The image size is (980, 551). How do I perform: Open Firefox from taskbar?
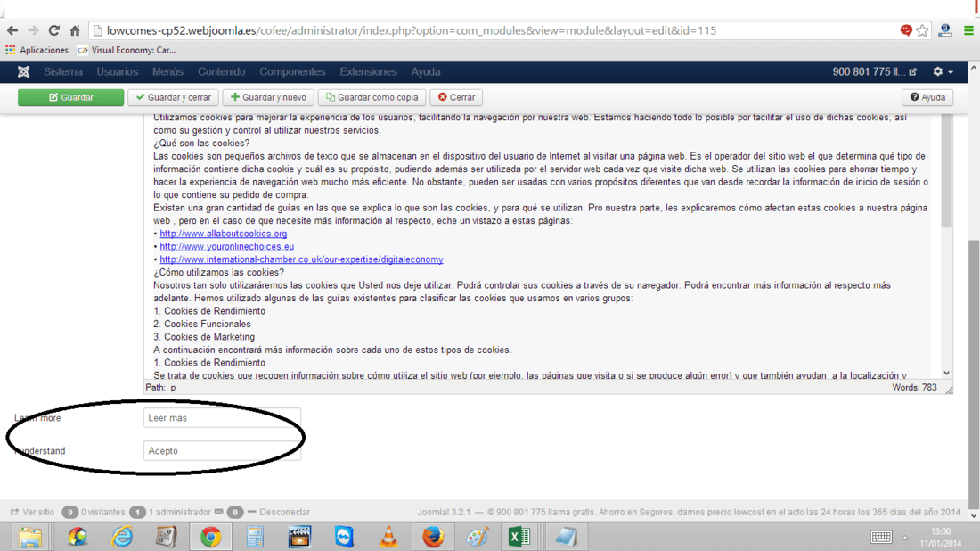[432, 538]
